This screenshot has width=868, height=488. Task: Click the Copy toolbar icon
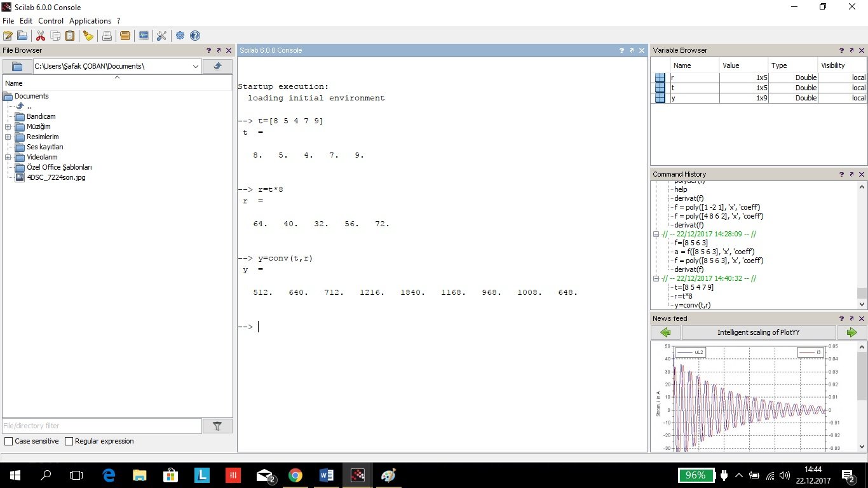click(56, 36)
